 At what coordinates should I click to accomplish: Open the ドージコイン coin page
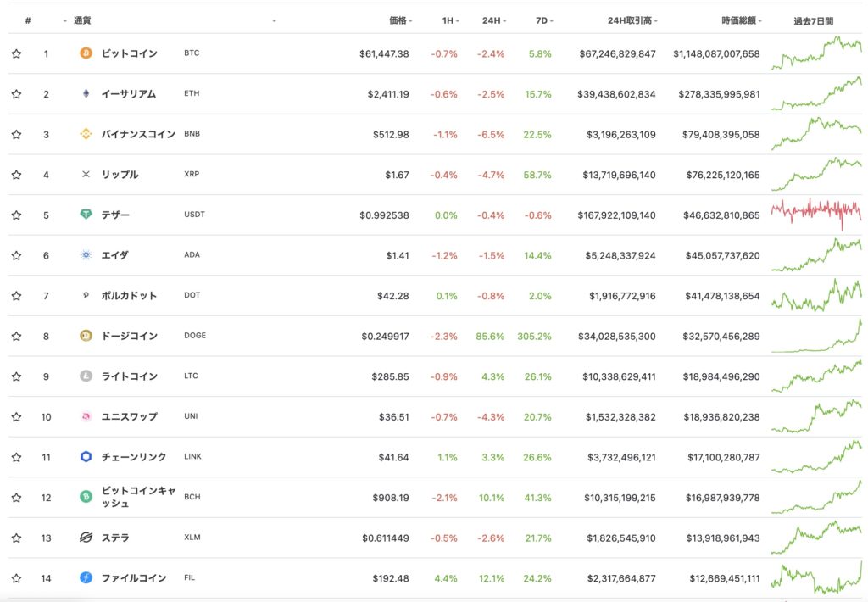(x=130, y=336)
